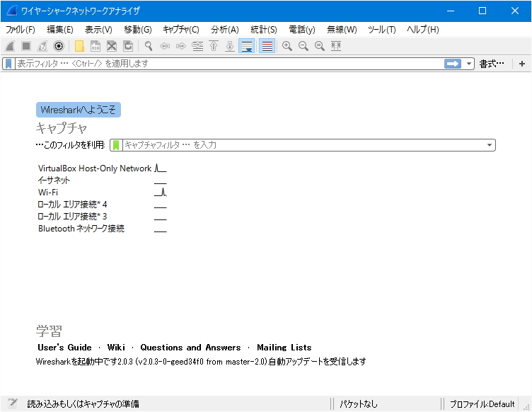Open the 移動(G) menu
532x412 pixels.
(137, 30)
